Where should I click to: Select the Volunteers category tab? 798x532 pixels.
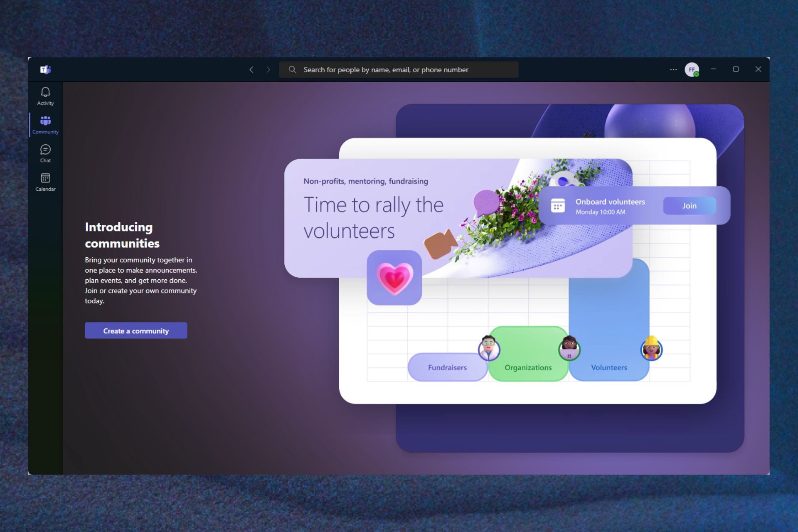click(608, 367)
